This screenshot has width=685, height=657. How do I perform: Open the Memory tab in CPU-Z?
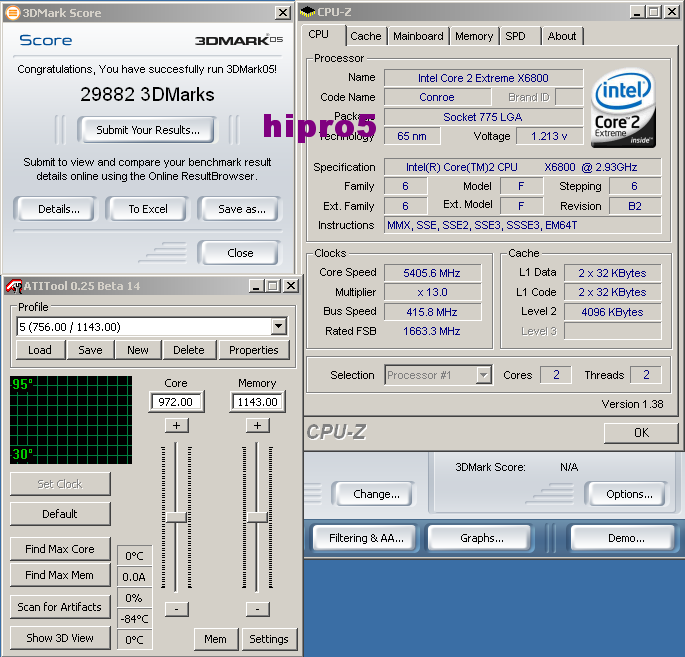point(474,36)
